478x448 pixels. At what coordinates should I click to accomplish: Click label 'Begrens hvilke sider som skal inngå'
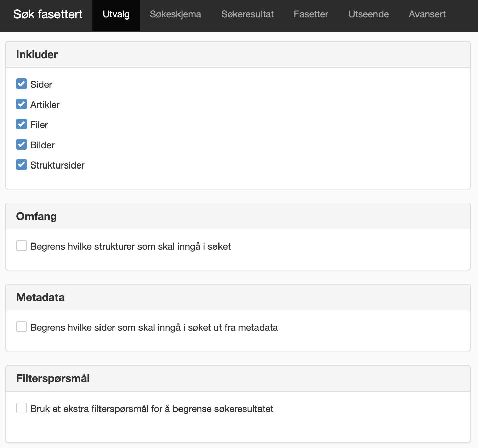point(154,328)
